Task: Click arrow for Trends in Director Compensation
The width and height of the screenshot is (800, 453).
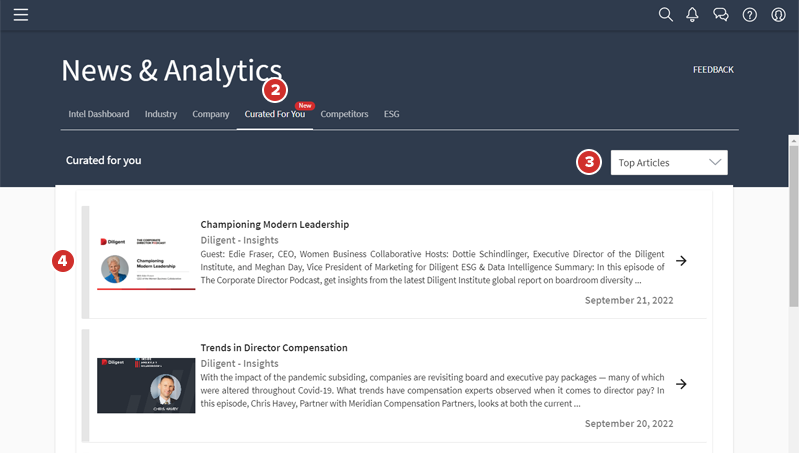Action: (681, 384)
